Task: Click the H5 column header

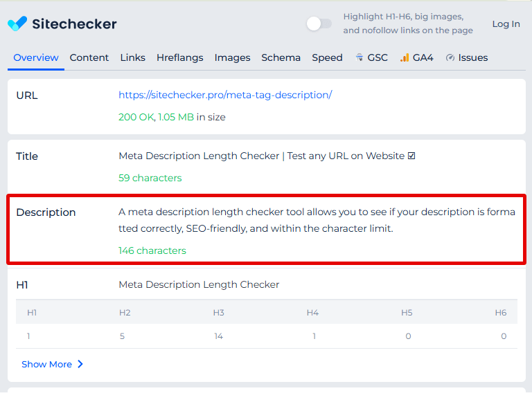Action: tap(407, 312)
